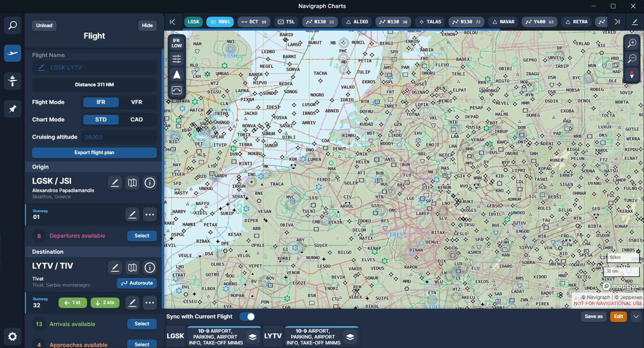Edit LGSK origin airport pencil icon

coord(115,183)
